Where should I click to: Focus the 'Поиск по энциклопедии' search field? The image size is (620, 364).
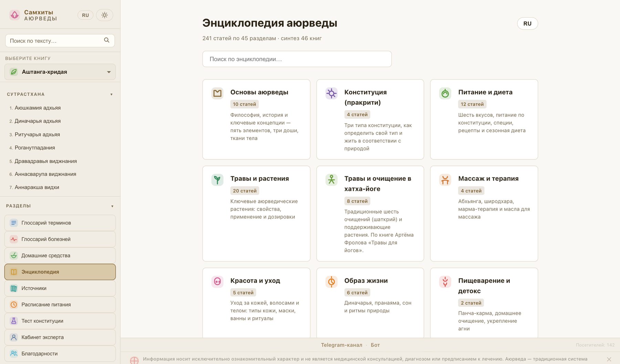tap(297, 59)
